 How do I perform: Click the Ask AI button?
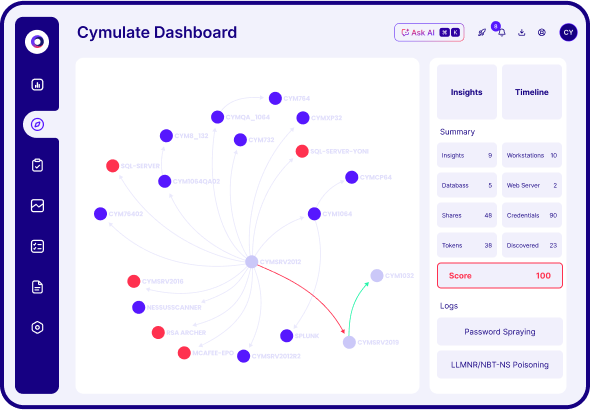tap(429, 33)
